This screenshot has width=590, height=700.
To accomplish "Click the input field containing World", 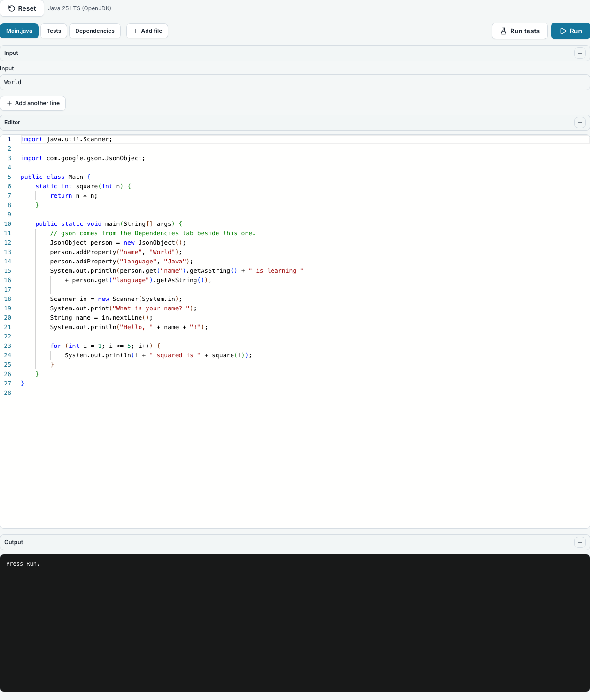I will (295, 82).
